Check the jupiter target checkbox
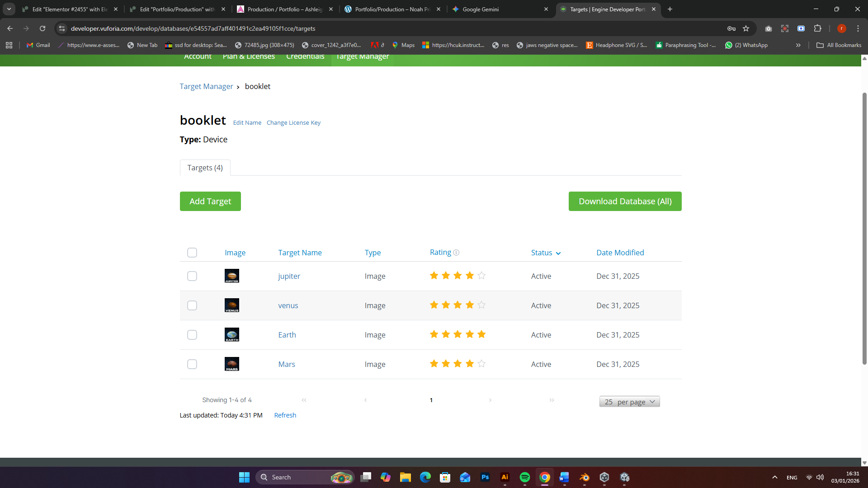This screenshot has height=488, width=868. click(192, 276)
